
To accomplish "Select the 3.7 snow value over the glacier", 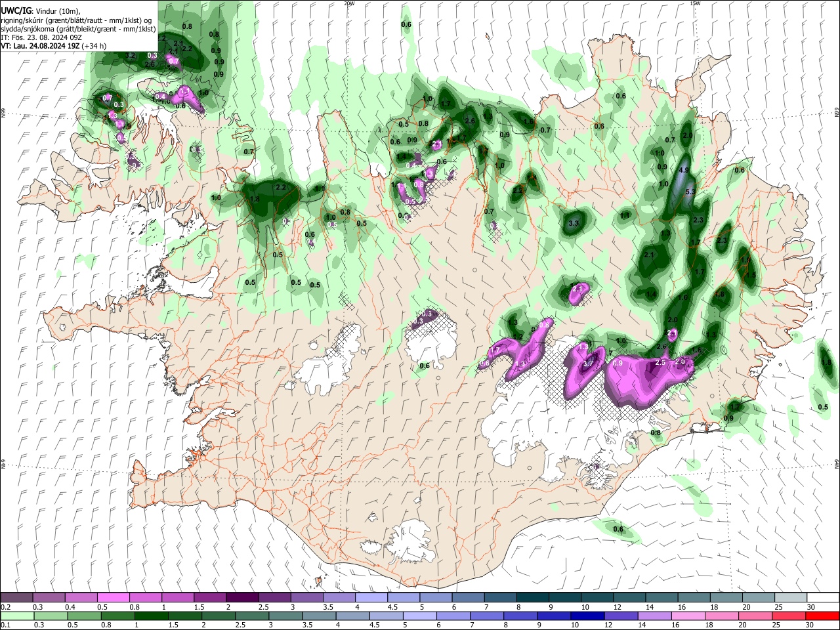I will coord(588,364).
